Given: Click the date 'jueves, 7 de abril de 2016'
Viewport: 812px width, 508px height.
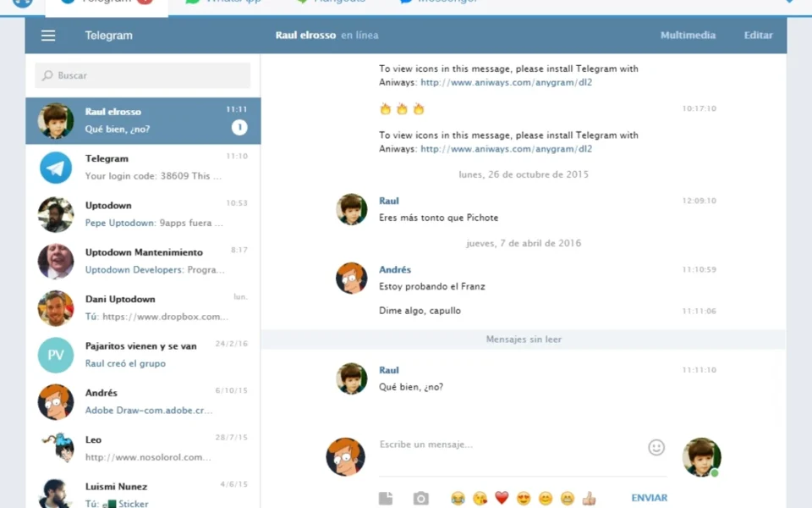Looking at the screenshot, I should tap(524, 243).
